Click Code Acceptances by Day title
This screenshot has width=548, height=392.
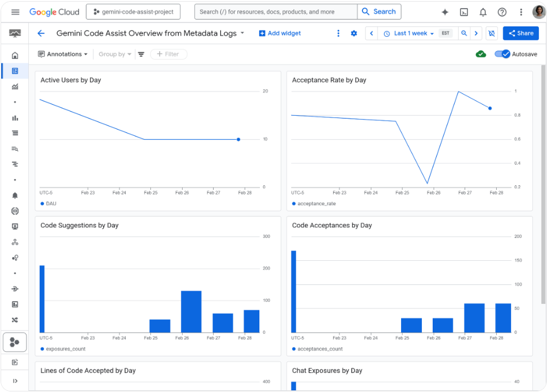point(332,225)
